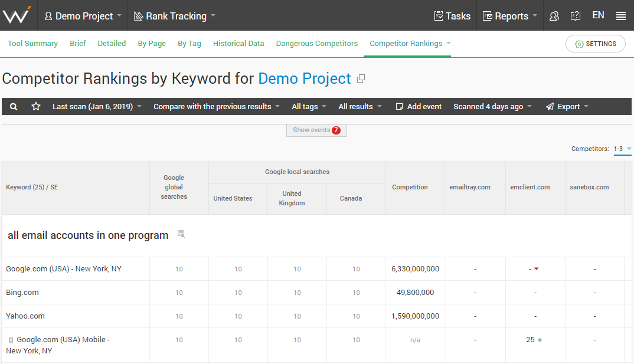Image resolution: width=634 pixels, height=364 pixels.
Task: Open the Demo Project dropdown in header
Action: (x=83, y=16)
